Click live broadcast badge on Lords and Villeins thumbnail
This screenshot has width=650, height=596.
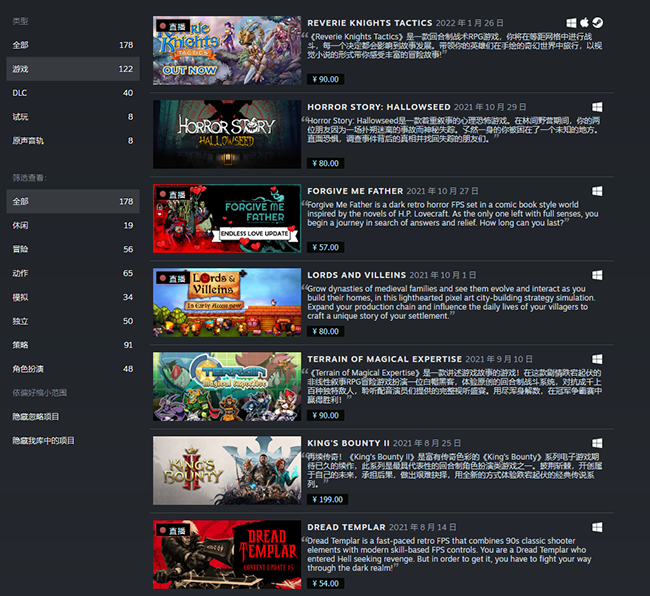(173, 279)
